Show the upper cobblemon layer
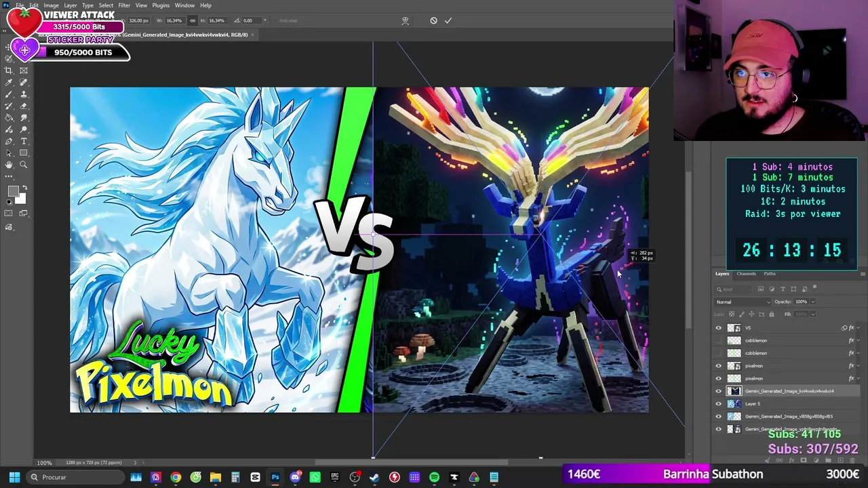 (719, 340)
